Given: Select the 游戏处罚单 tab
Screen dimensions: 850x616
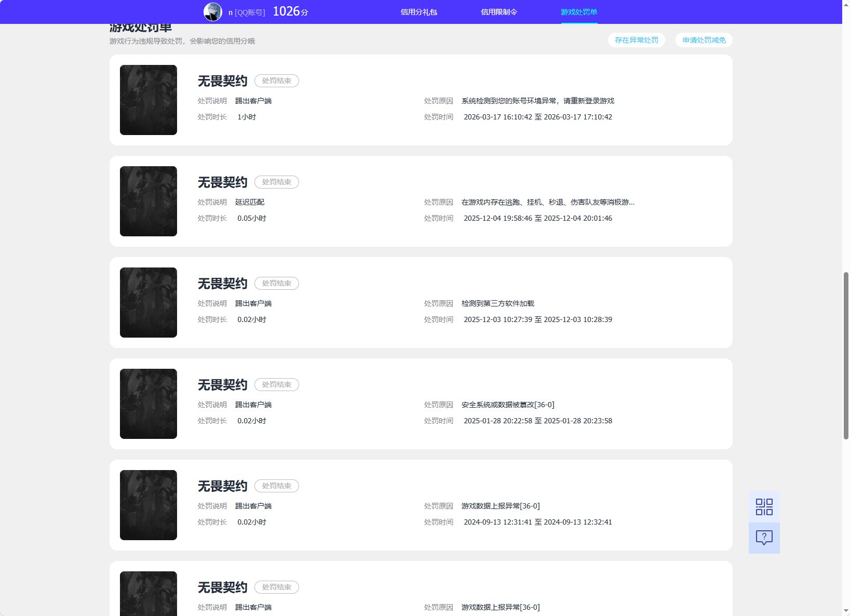Looking at the screenshot, I should (x=579, y=12).
